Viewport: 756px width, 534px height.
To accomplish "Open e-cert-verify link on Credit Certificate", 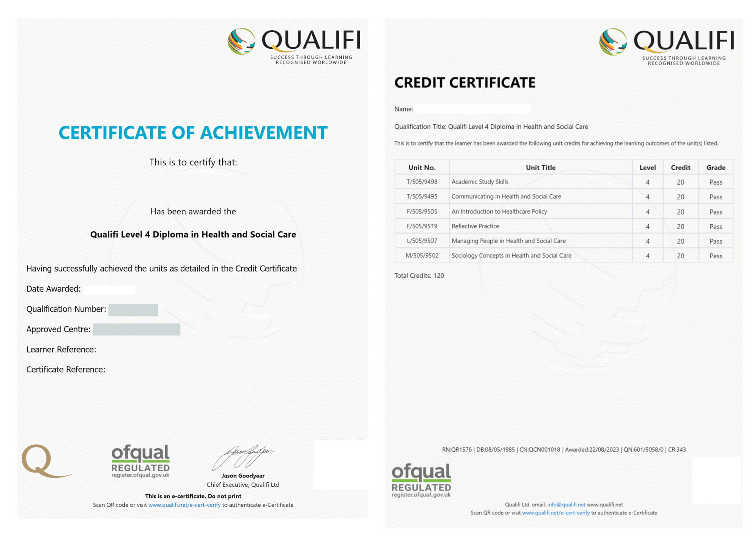I will click(556, 513).
